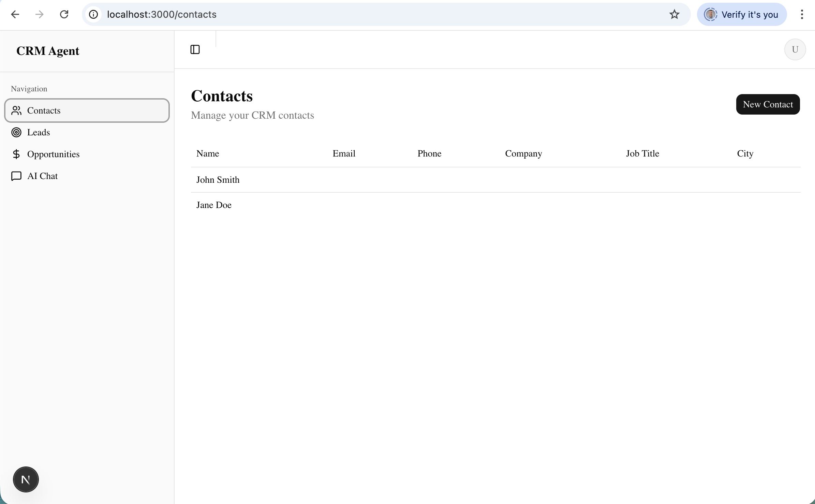Click the Leads target icon
The width and height of the screenshot is (815, 504).
click(x=16, y=132)
